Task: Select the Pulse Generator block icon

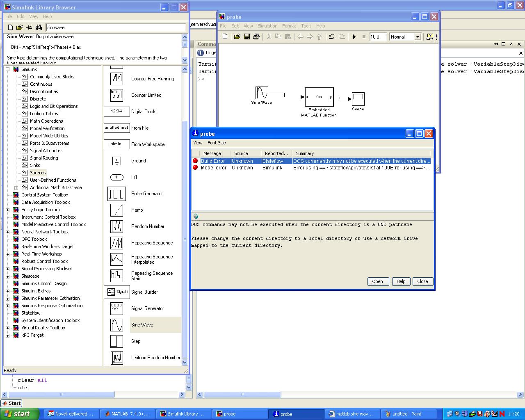Action: click(116, 194)
